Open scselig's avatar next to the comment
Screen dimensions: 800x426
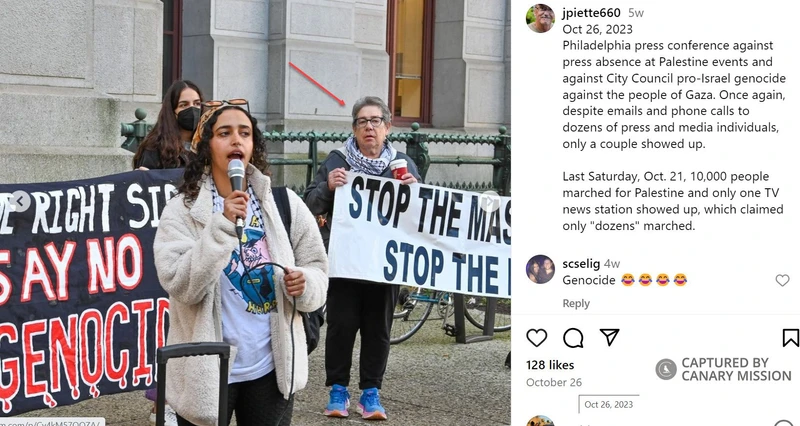[x=540, y=269]
